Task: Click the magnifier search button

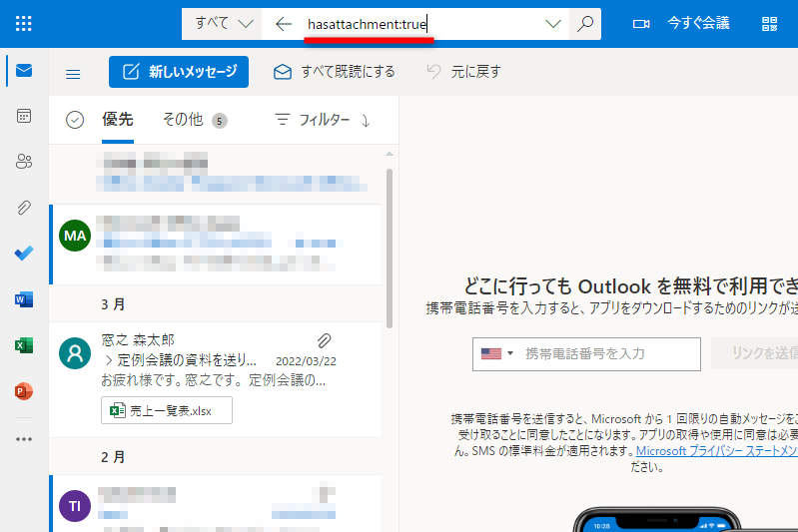Action: pos(585,23)
